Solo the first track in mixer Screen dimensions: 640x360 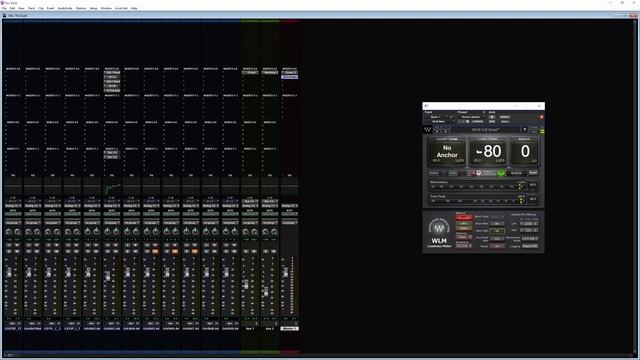(9, 251)
